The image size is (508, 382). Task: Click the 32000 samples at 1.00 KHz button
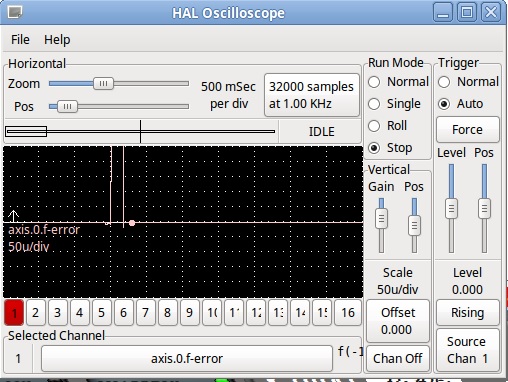[312, 95]
